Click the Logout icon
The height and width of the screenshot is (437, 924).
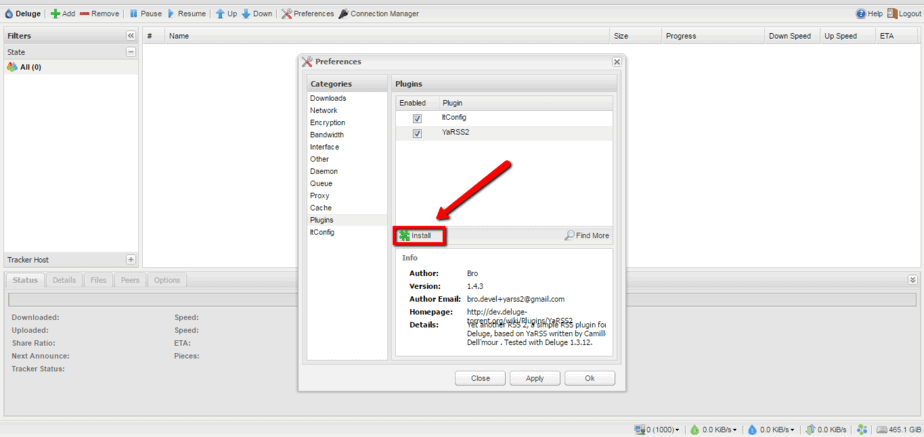[891, 14]
